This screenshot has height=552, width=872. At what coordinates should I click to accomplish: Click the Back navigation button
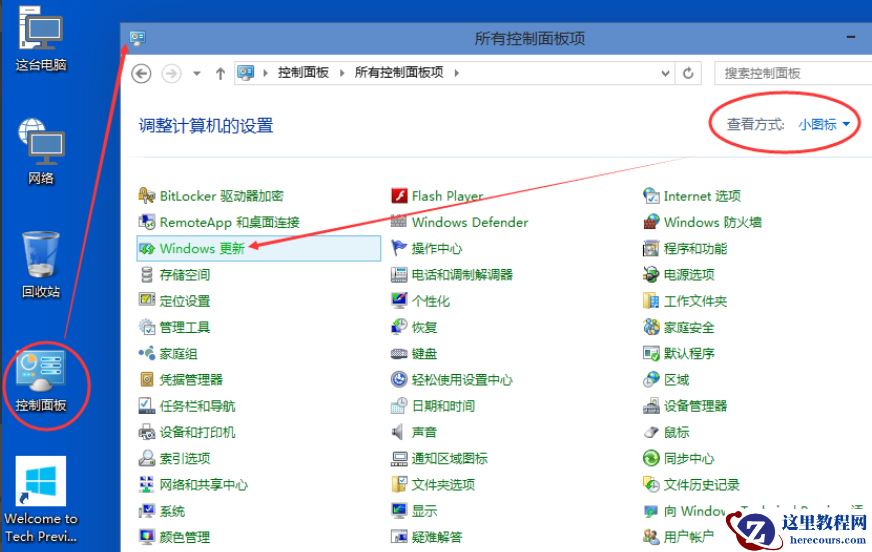coord(141,73)
